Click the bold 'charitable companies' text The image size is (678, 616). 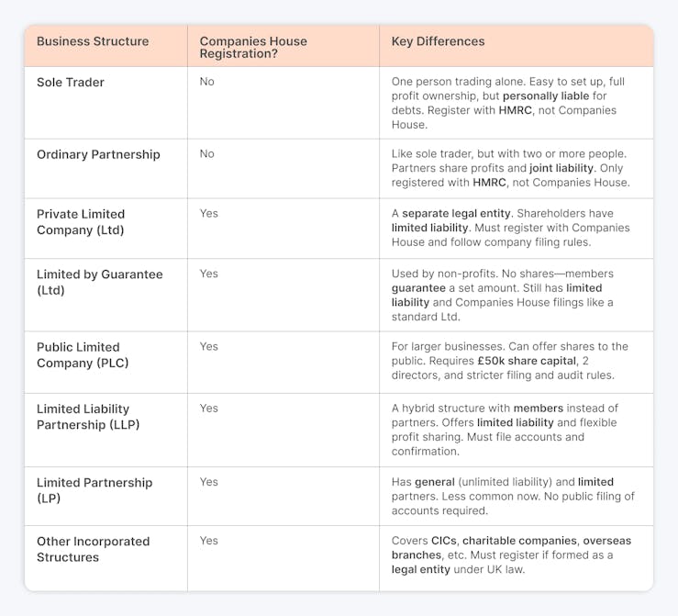point(520,541)
